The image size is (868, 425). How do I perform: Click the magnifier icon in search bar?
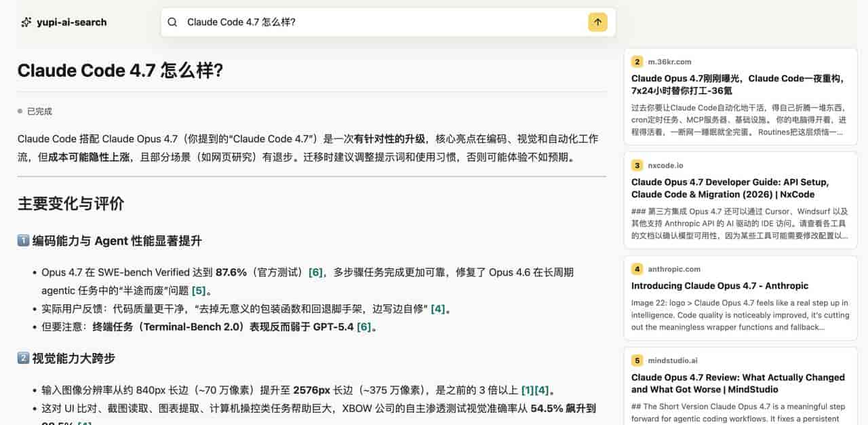click(x=173, y=22)
